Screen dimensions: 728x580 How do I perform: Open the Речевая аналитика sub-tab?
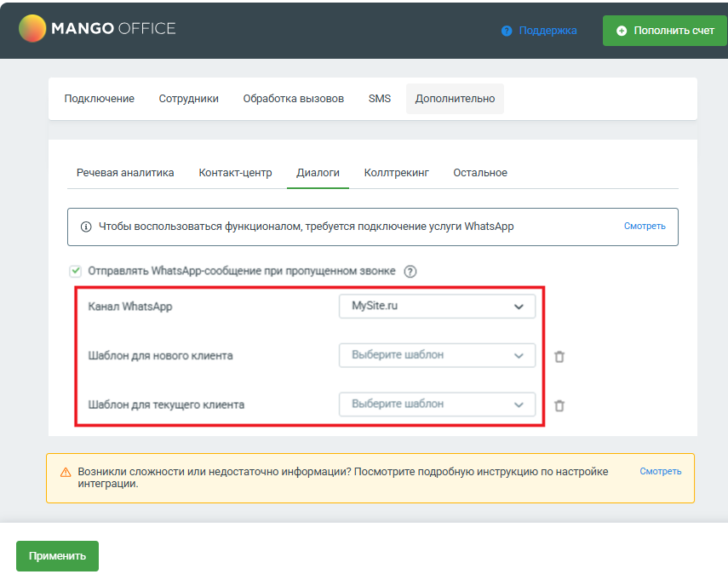coord(125,173)
